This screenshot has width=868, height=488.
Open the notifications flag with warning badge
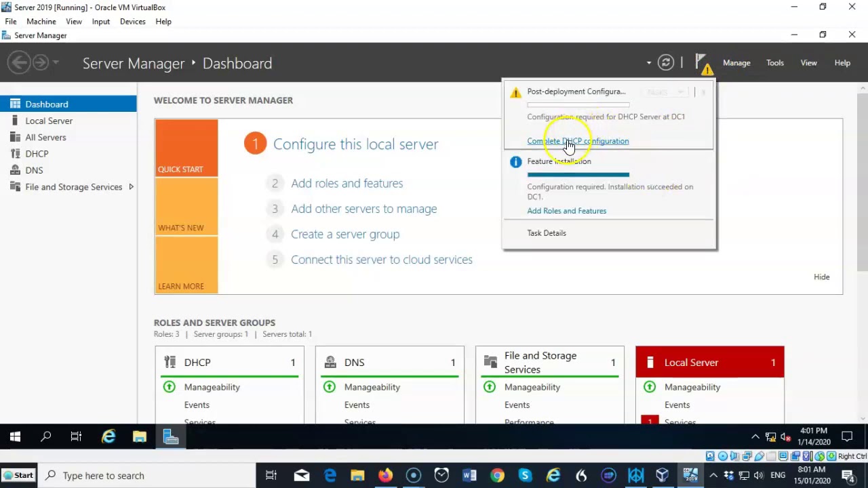[704, 64]
